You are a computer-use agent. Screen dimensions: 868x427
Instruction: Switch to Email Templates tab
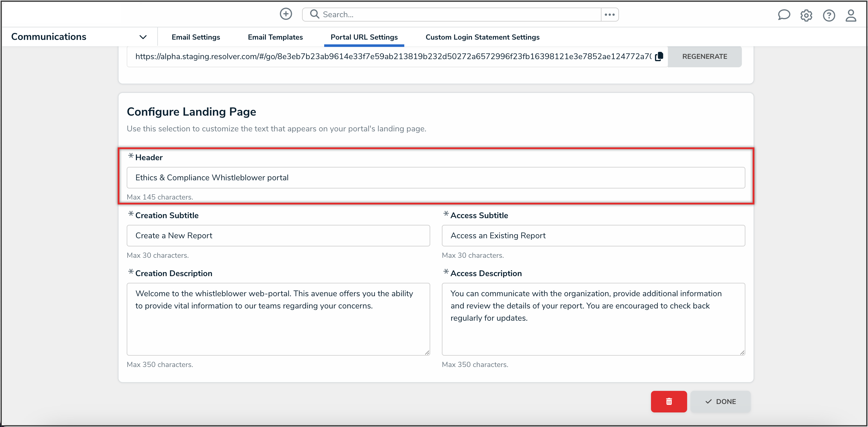pyautogui.click(x=275, y=37)
